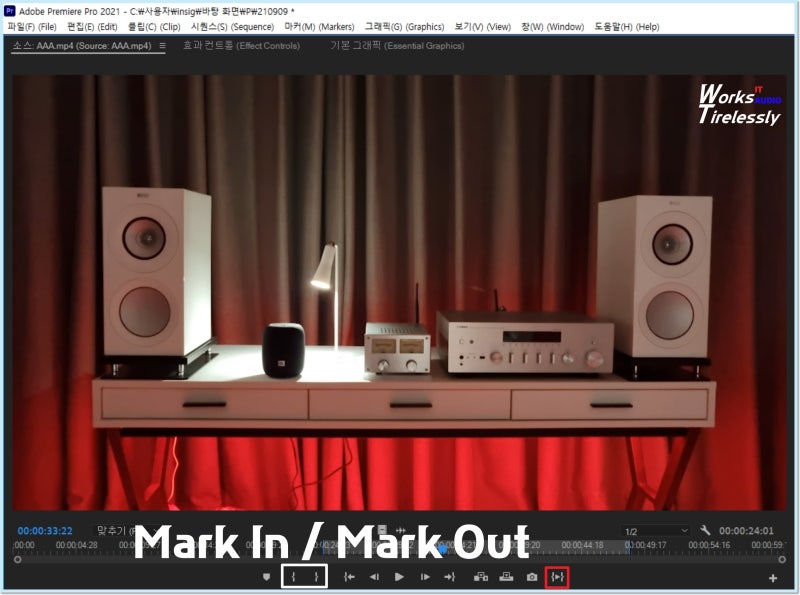Click the Mark Out bracket button

tap(316, 577)
